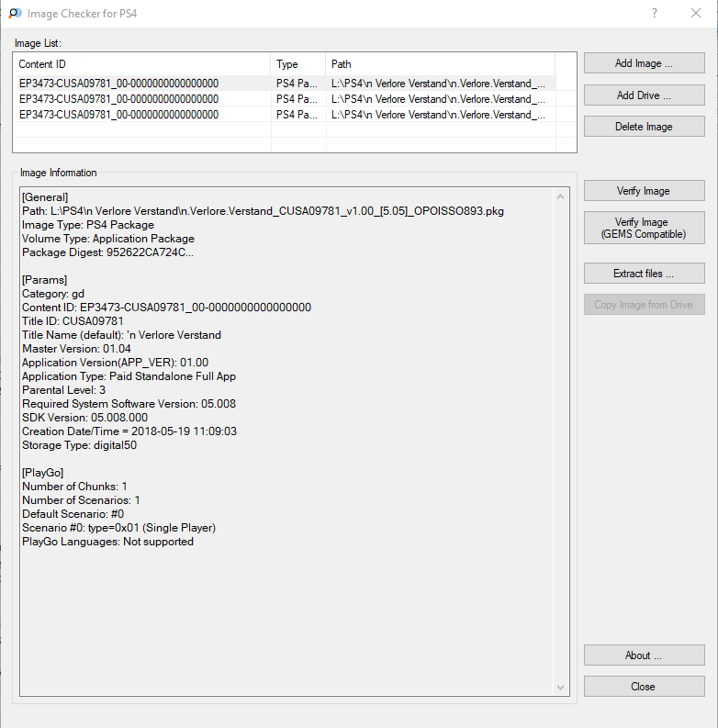
Task: Click the Image Checker app icon in title bar
Action: 15,13
